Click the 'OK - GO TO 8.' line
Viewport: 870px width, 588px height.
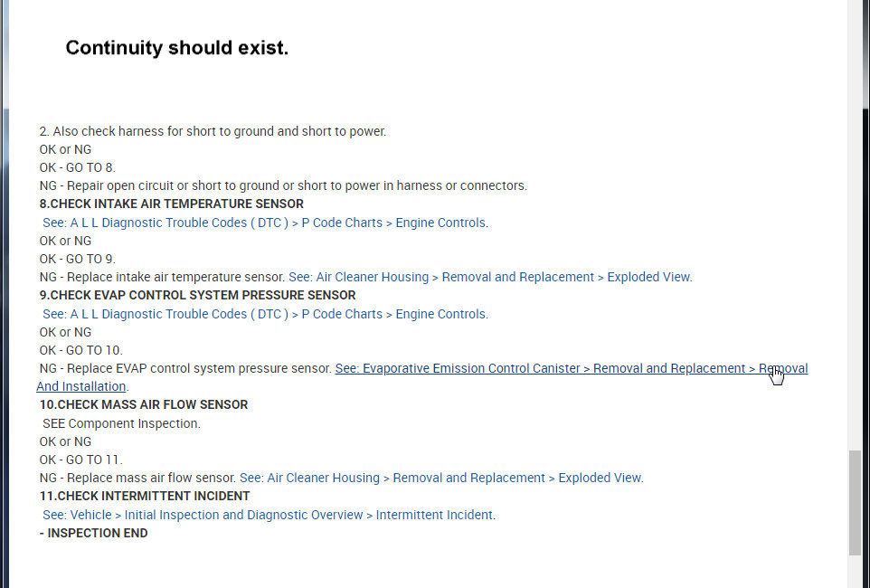tap(78, 167)
